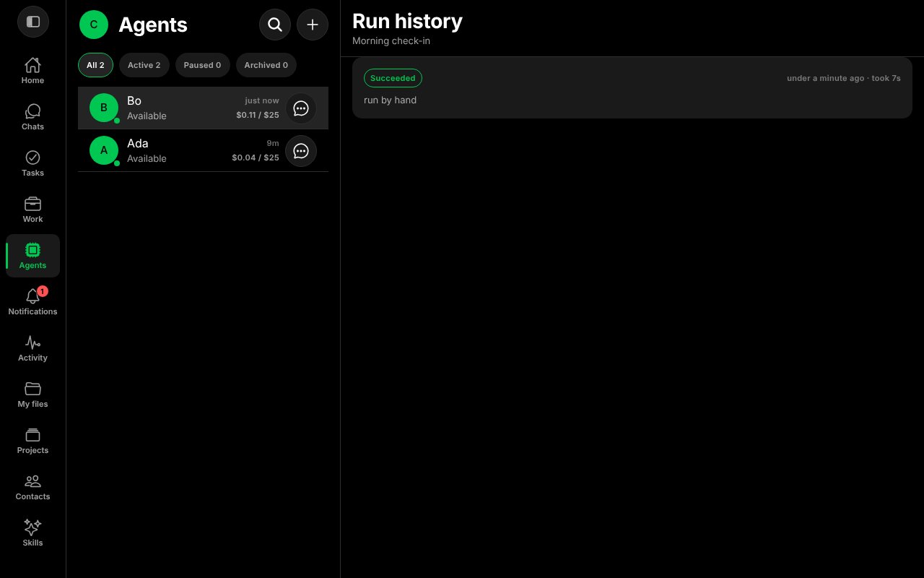Click the 'took 7s' timestamp text
924x578 pixels.
[x=886, y=78]
